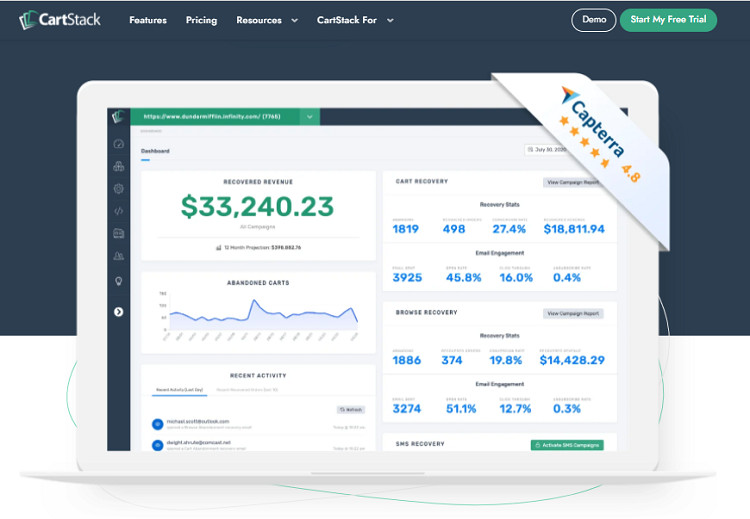Screen dimensions: 750x519
Task: Select the dundermifflin.infinity.com site selector
Action: (x=215, y=116)
